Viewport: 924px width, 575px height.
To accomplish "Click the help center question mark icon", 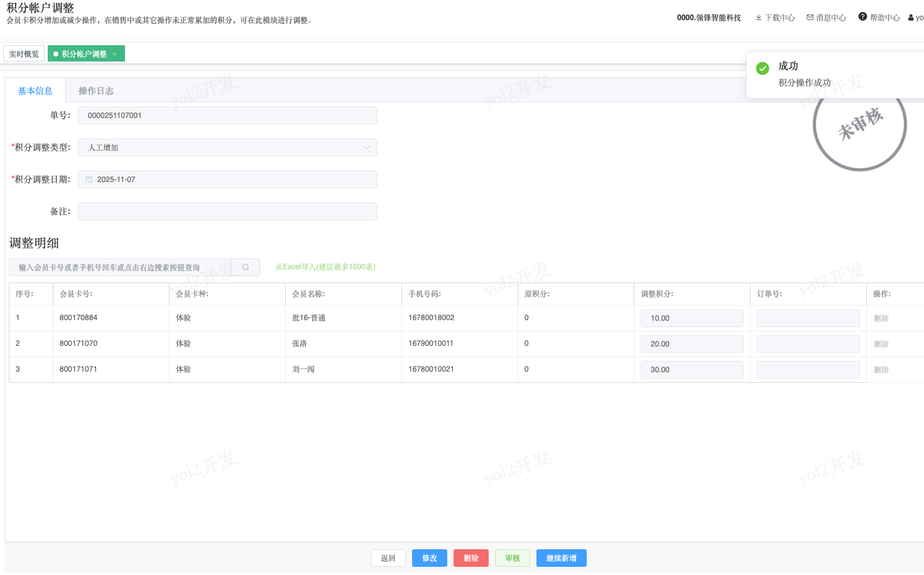I will [863, 16].
